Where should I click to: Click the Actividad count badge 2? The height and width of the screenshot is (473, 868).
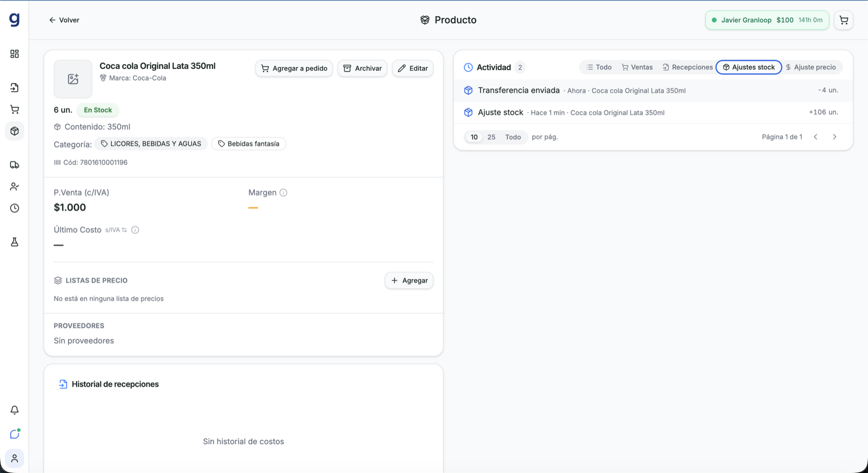pos(520,67)
